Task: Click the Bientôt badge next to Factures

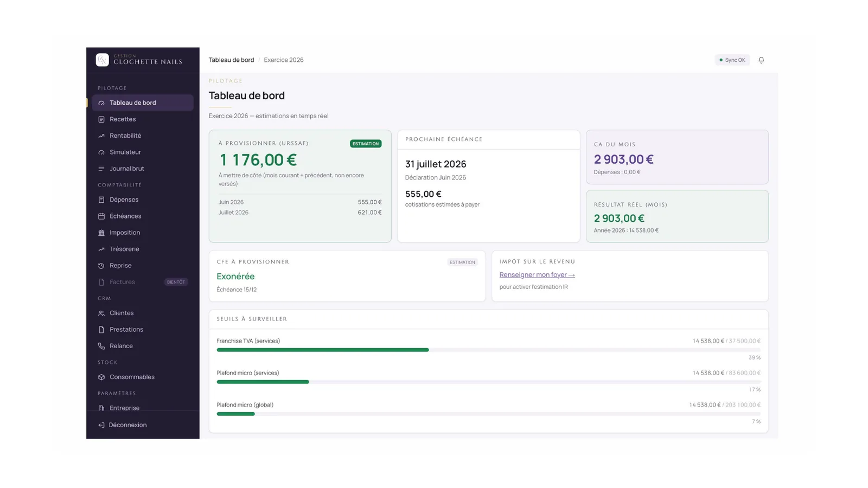Action: 176,282
